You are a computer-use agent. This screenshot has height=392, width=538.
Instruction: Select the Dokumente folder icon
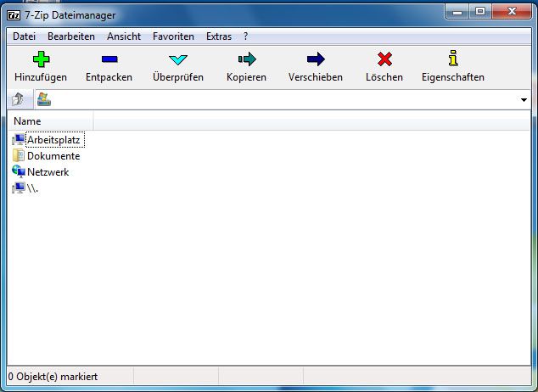[x=19, y=155]
